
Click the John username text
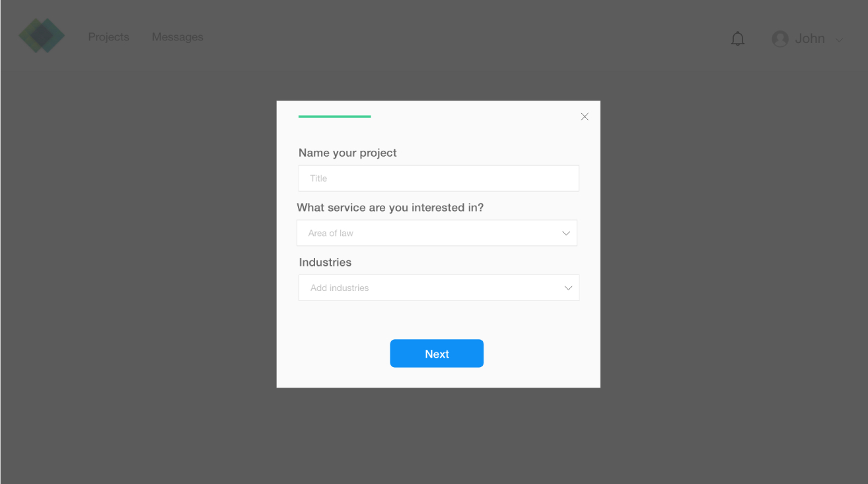click(x=810, y=39)
